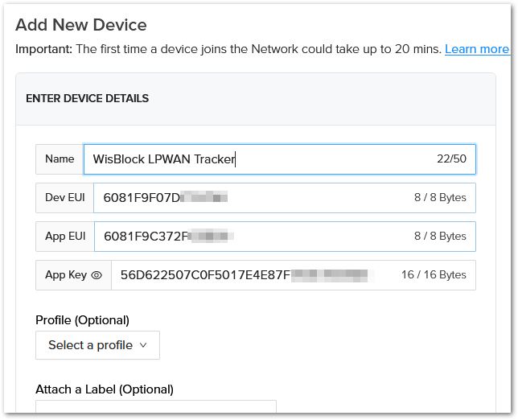The image size is (518, 420).
Task: Click the Dev EUI 8 / 8 Bytes counter
Action: 440,198
